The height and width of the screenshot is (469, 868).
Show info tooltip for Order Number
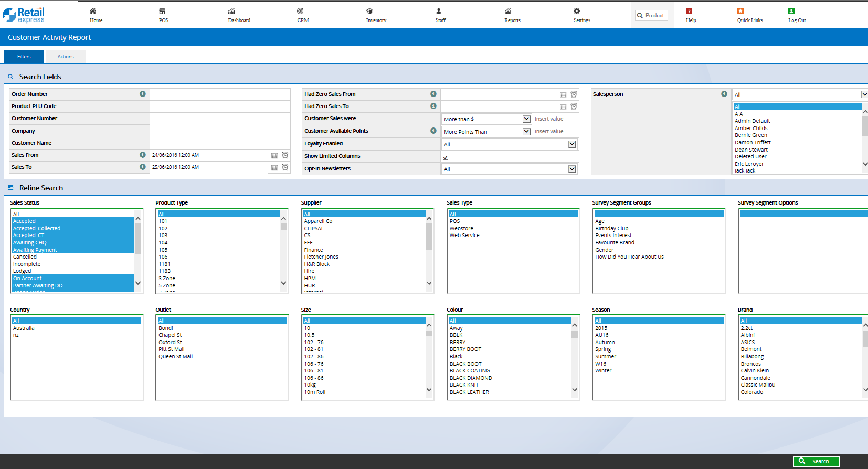(x=143, y=94)
